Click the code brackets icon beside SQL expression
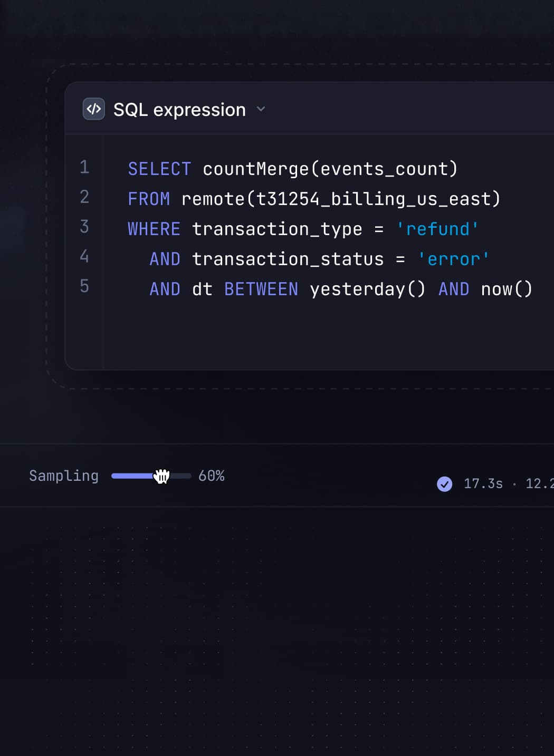Screen dimensions: 554x756 click(x=94, y=109)
